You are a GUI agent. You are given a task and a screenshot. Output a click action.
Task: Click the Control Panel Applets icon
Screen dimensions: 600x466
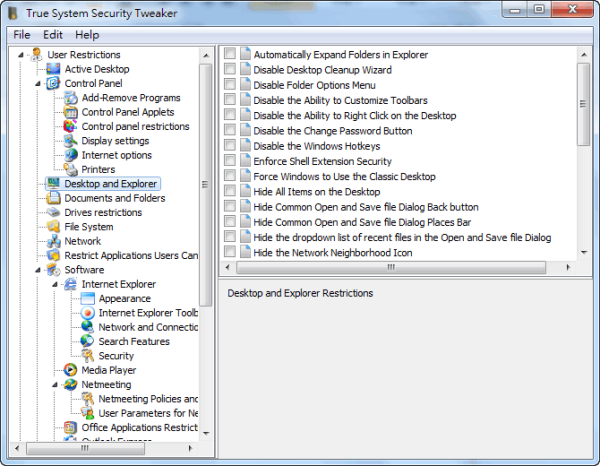70,112
